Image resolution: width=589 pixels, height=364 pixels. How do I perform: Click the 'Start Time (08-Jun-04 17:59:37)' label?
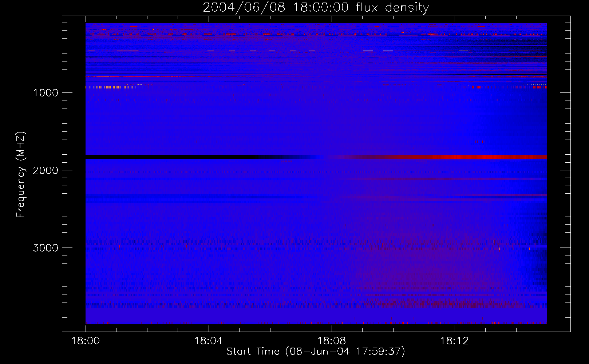click(316, 351)
